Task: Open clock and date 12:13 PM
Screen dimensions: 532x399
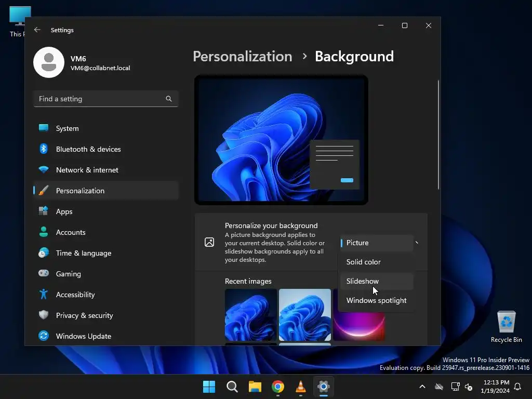Action: (x=495, y=387)
